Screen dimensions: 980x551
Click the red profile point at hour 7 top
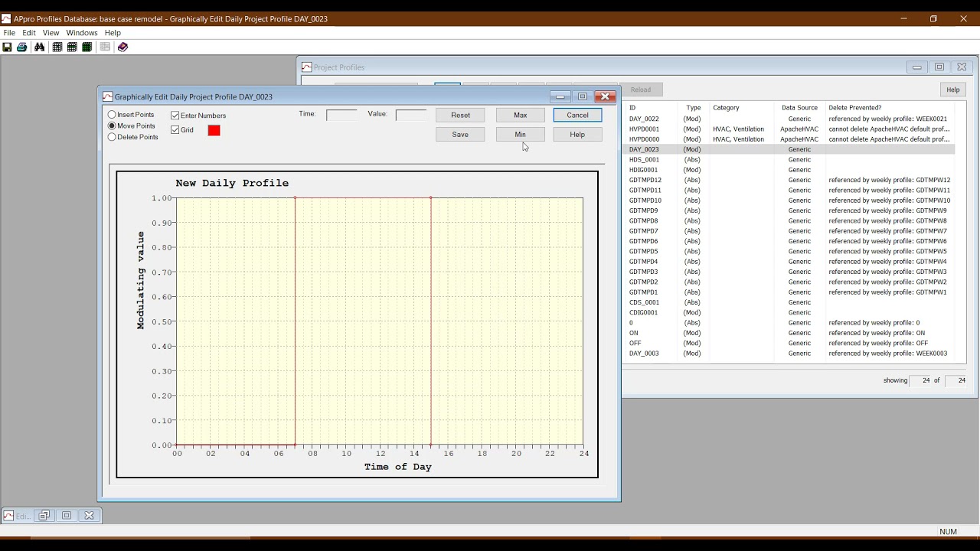click(x=296, y=198)
